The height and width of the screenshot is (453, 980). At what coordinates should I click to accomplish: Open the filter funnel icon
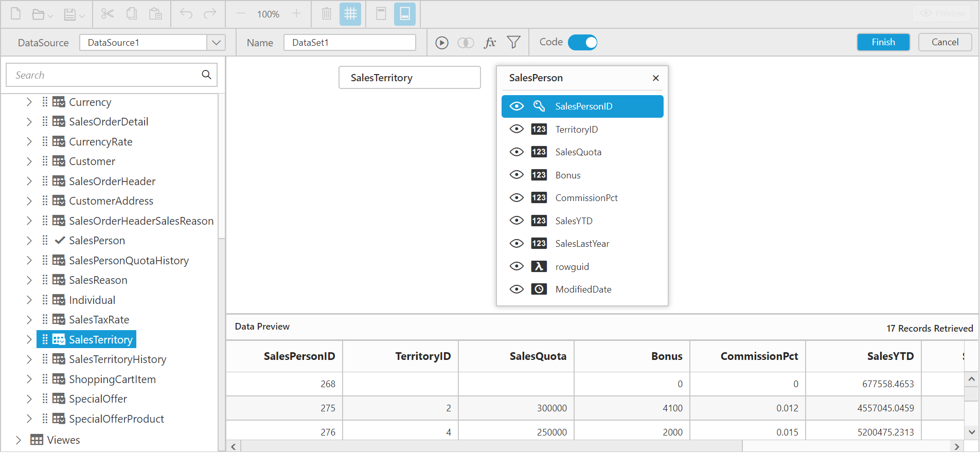(x=513, y=43)
